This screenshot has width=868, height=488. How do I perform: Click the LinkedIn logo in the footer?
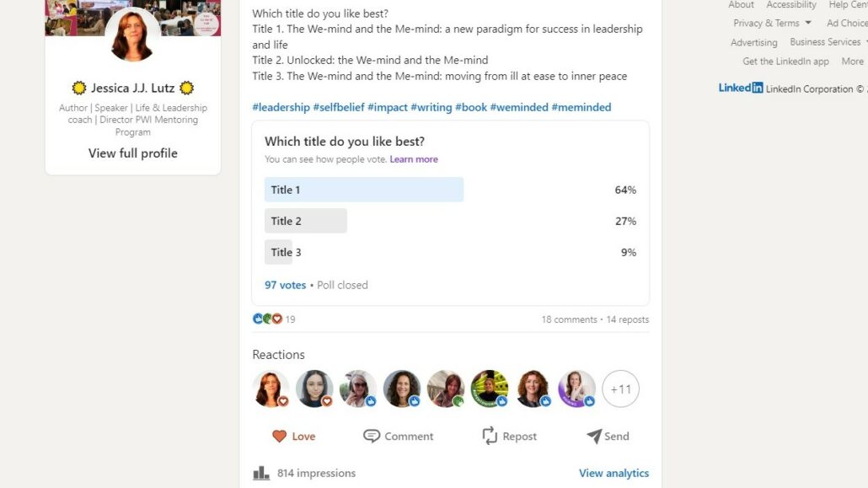coord(741,88)
